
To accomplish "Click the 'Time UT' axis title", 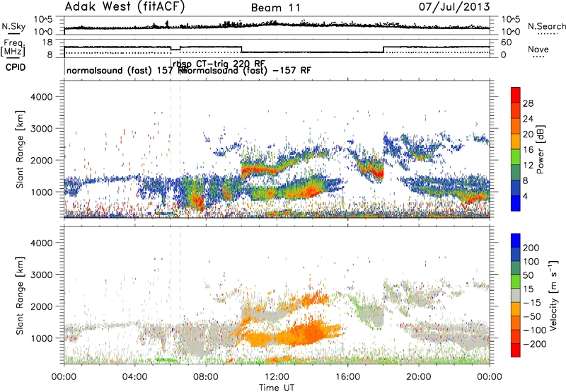I will (277, 388).
